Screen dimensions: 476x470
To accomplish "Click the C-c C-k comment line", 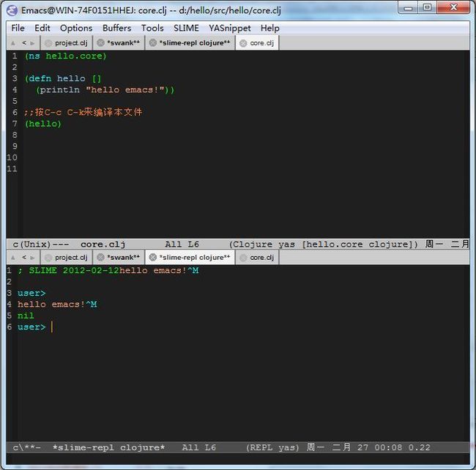I will pyautogui.click(x=83, y=112).
